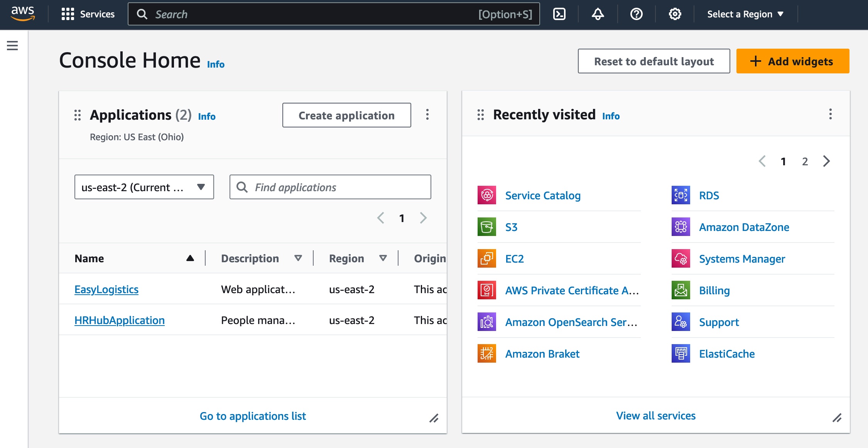Toggle the Name column sort arrow
This screenshot has width=868, height=448.
[x=191, y=258]
